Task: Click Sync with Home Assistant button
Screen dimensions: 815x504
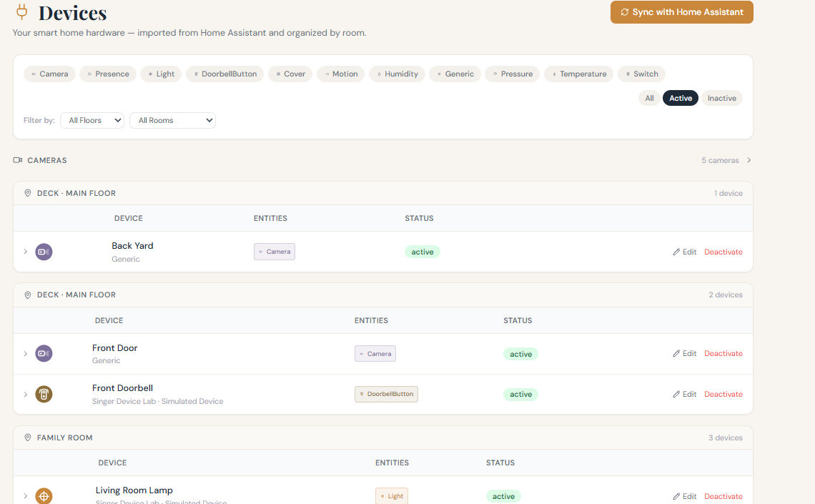Action: [x=682, y=12]
